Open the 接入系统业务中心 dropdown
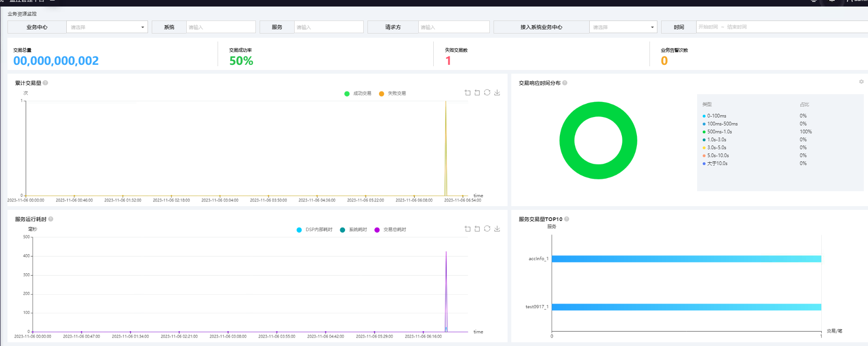Viewport: 868px width, 346px height. click(x=623, y=27)
